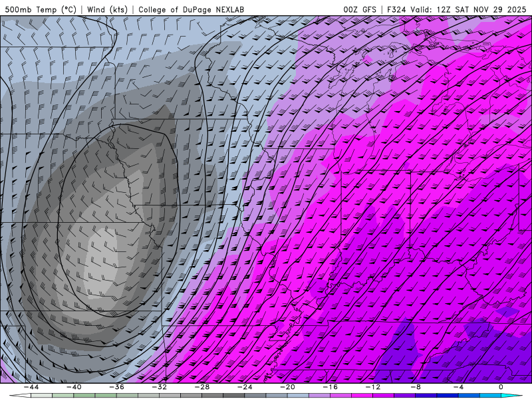Click the "12Z SAT NOV 29 2025" valid time
The width and height of the screenshot is (532, 399).
click(481, 9)
